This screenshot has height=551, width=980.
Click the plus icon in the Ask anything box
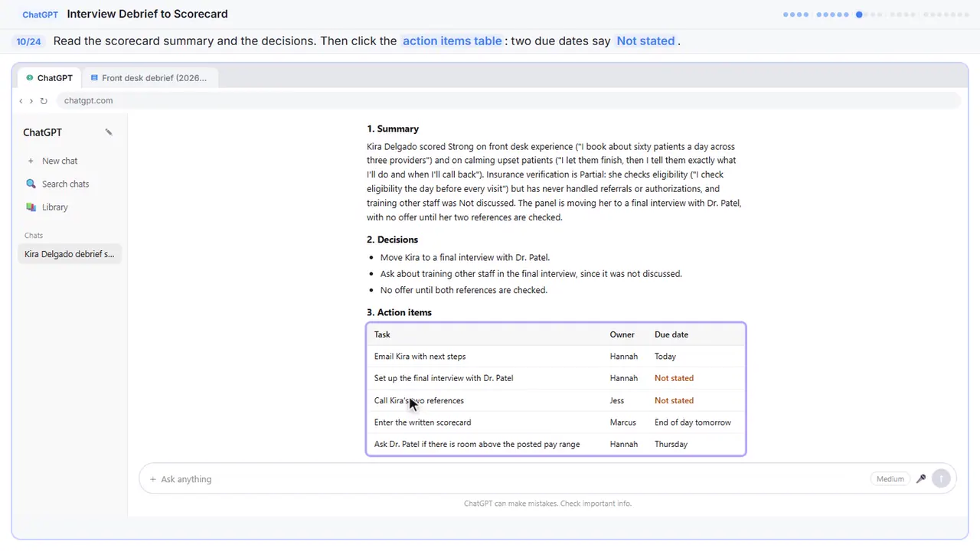[153, 479]
